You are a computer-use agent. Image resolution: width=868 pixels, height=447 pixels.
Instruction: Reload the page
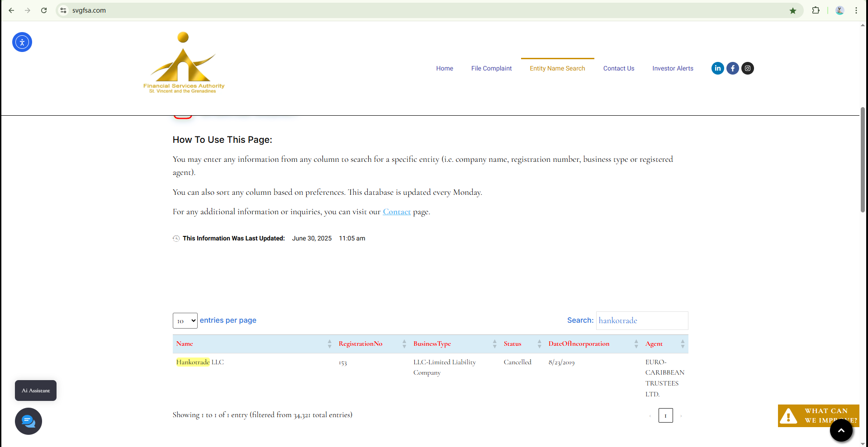tap(44, 10)
